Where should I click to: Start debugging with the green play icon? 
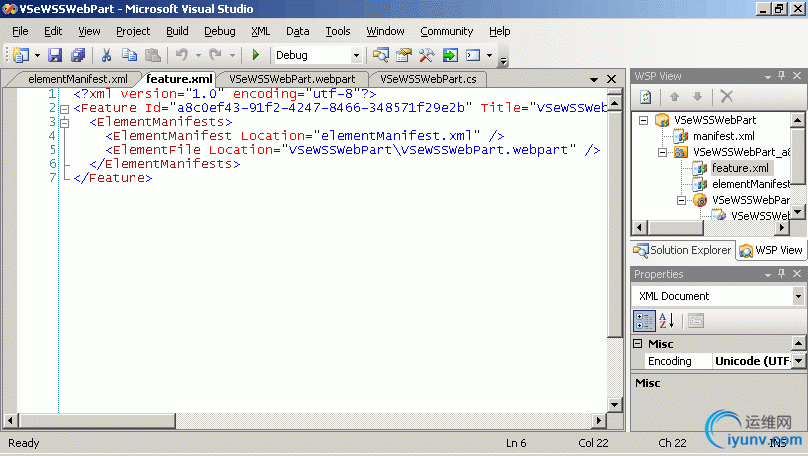click(256, 55)
